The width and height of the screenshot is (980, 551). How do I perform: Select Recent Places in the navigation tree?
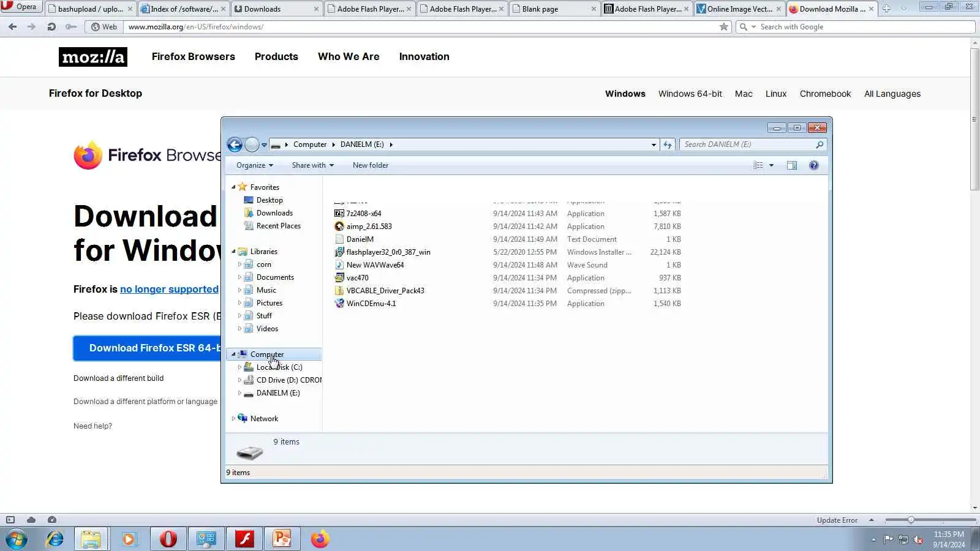pyautogui.click(x=279, y=226)
